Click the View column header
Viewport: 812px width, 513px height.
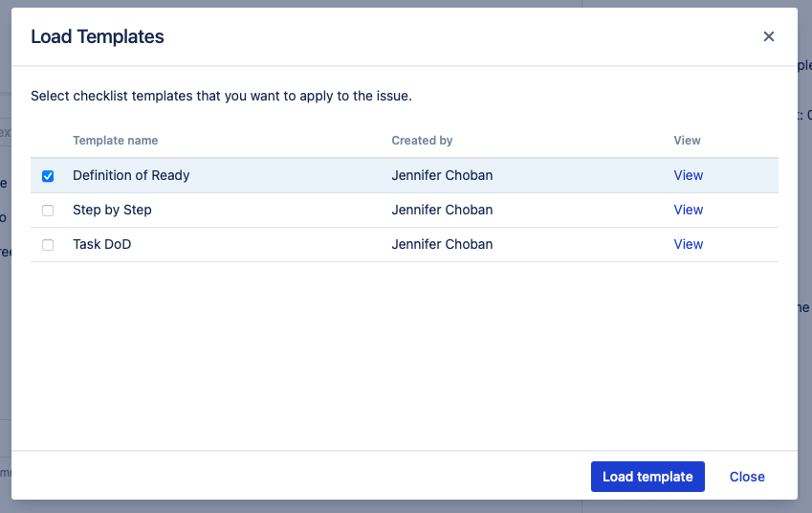(x=687, y=141)
